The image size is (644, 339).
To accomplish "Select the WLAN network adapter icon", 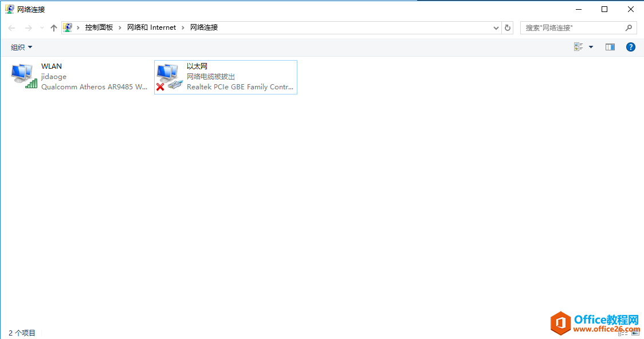I will [x=24, y=76].
